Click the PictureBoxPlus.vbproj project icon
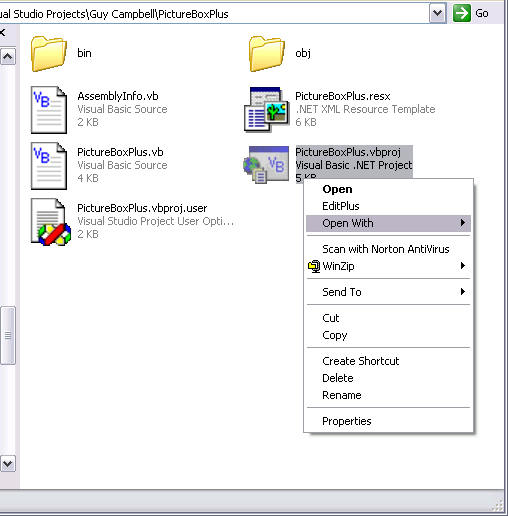 266,165
